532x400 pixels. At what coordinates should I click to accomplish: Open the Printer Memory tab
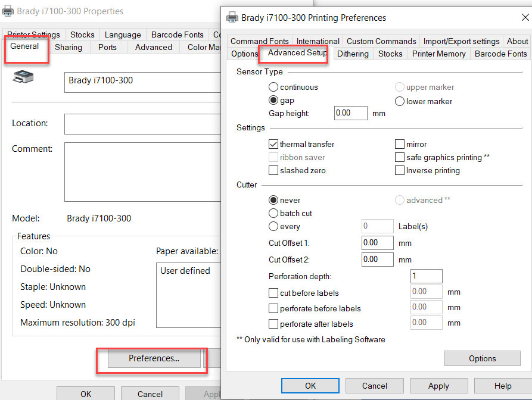pyautogui.click(x=438, y=54)
